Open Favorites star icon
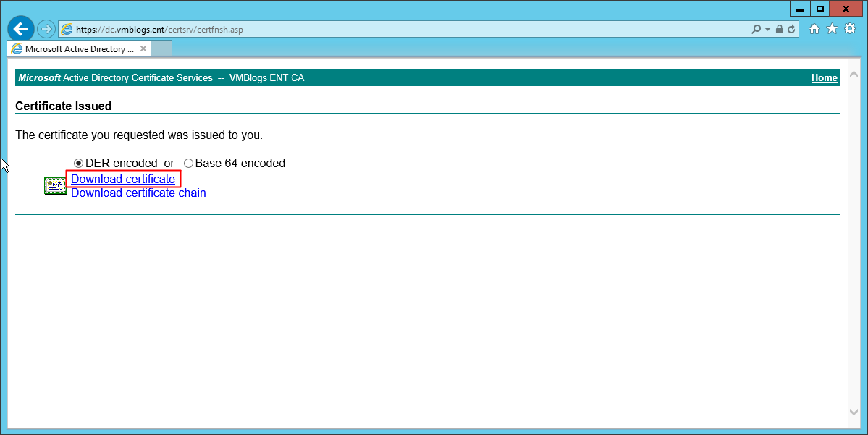The image size is (868, 435). [x=832, y=29]
